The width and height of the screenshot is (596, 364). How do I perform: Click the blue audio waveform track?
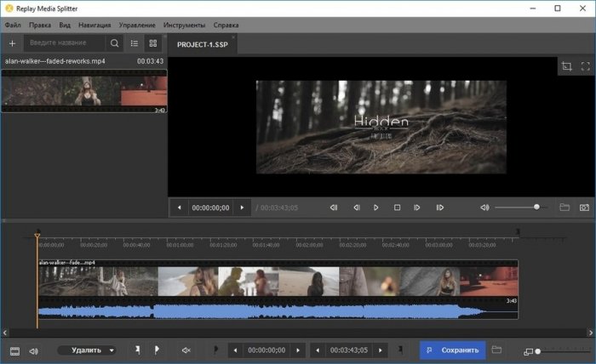(x=278, y=311)
